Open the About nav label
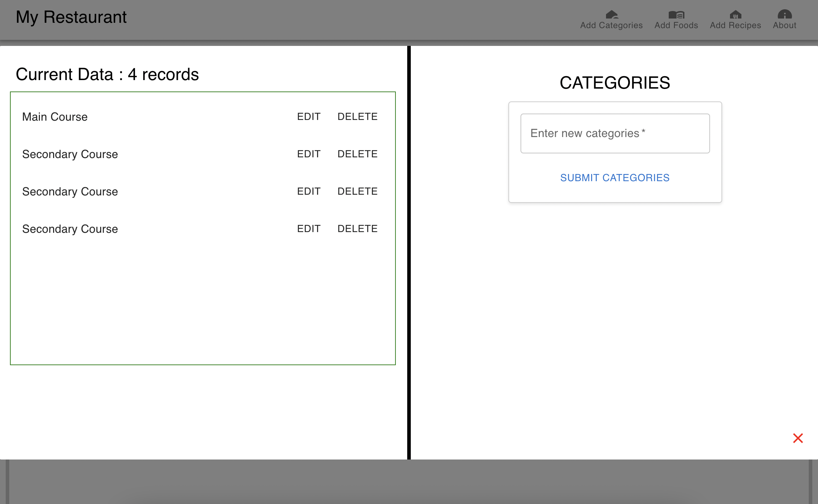The width and height of the screenshot is (818, 504). coord(784,25)
